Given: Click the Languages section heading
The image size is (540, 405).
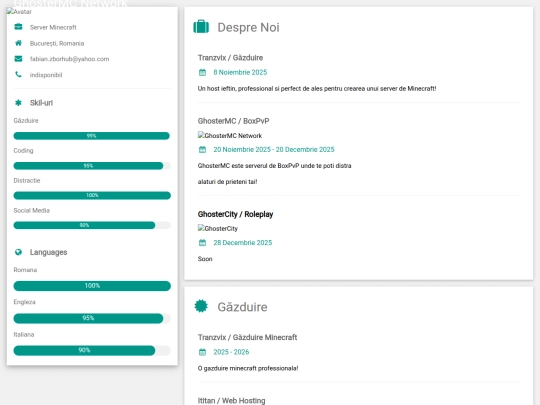Looking at the screenshot, I should pyautogui.click(x=49, y=252).
